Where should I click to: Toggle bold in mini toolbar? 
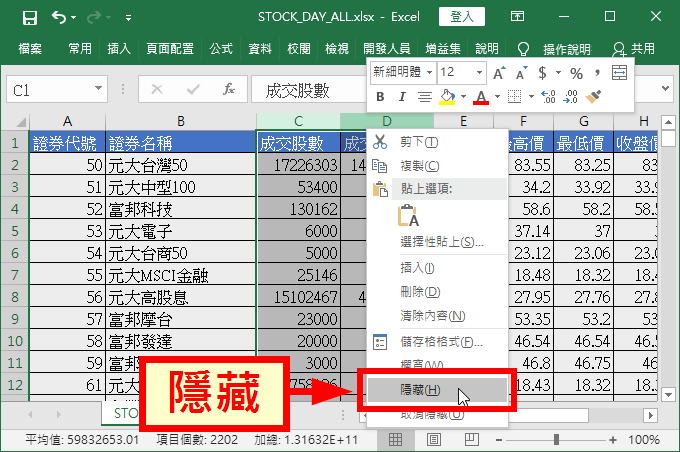click(380, 97)
